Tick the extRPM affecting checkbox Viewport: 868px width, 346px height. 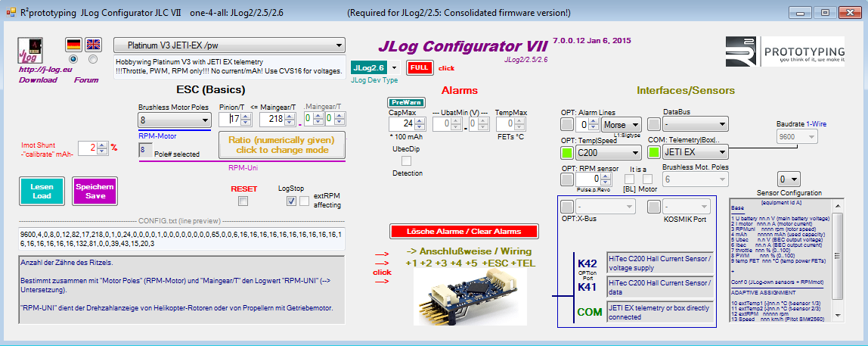pos(305,201)
